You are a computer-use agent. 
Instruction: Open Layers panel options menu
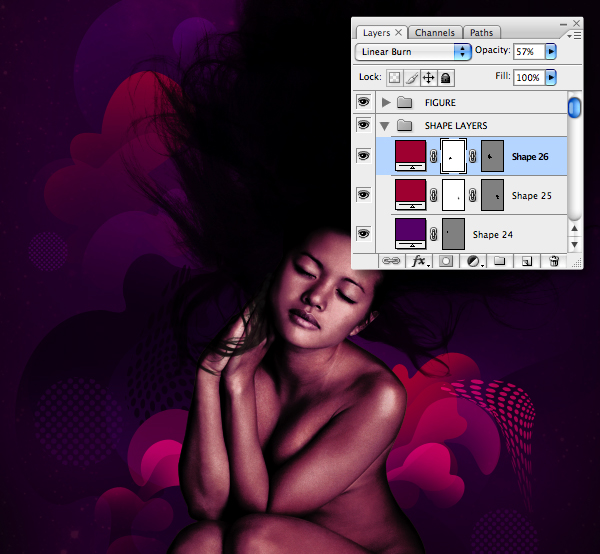pos(574,36)
